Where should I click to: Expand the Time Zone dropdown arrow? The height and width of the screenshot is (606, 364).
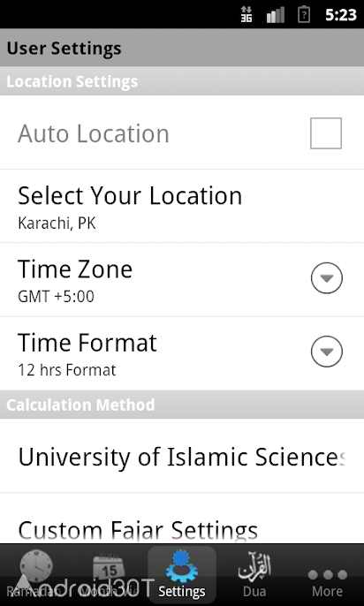[327, 278]
